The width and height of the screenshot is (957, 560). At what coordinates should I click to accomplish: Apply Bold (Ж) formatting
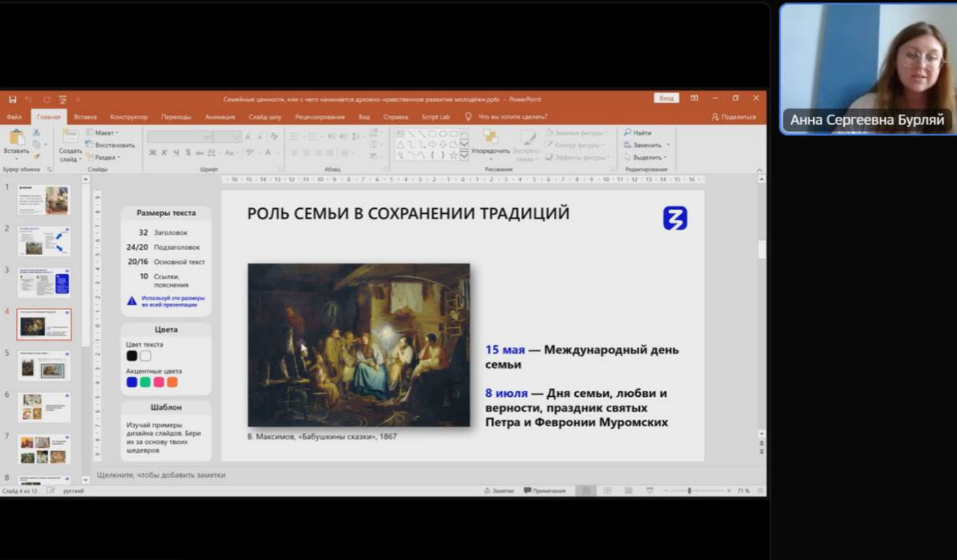pyautogui.click(x=152, y=153)
